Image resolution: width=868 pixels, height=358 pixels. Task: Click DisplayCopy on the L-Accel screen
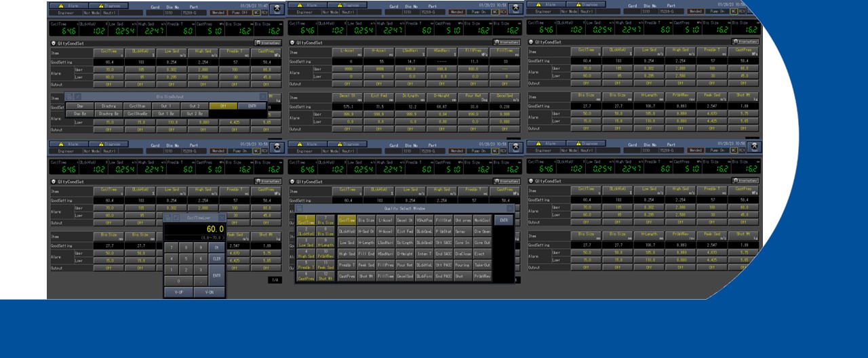click(x=507, y=42)
